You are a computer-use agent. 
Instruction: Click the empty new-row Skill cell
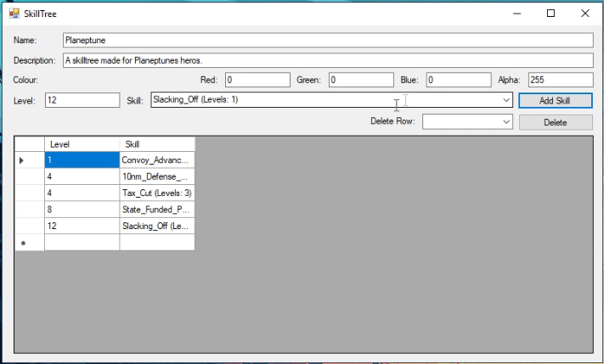157,243
